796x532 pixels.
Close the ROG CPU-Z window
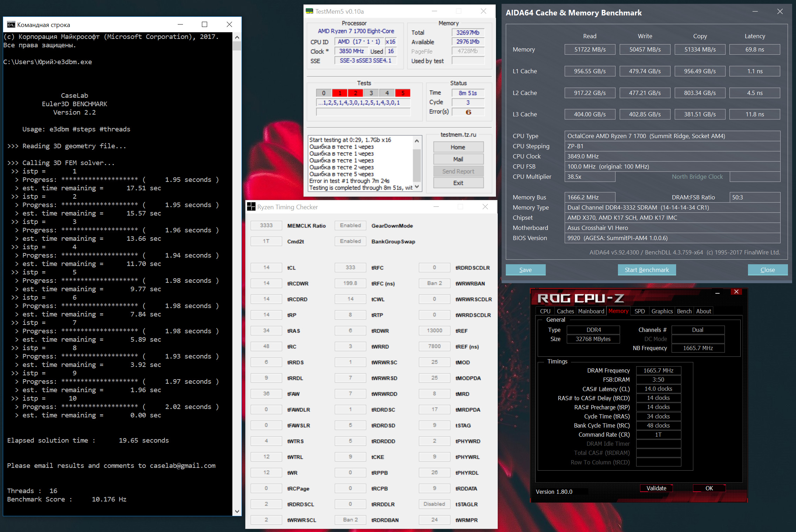pyautogui.click(x=736, y=292)
